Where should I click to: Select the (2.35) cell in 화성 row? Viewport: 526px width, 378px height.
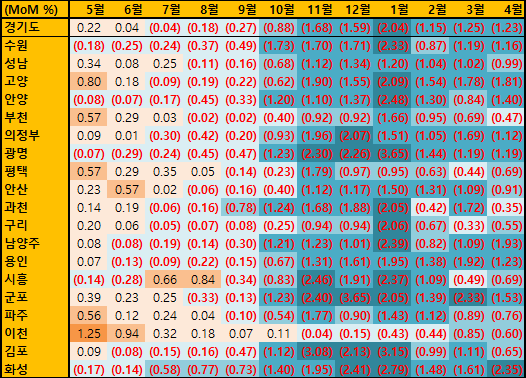pos(506,369)
